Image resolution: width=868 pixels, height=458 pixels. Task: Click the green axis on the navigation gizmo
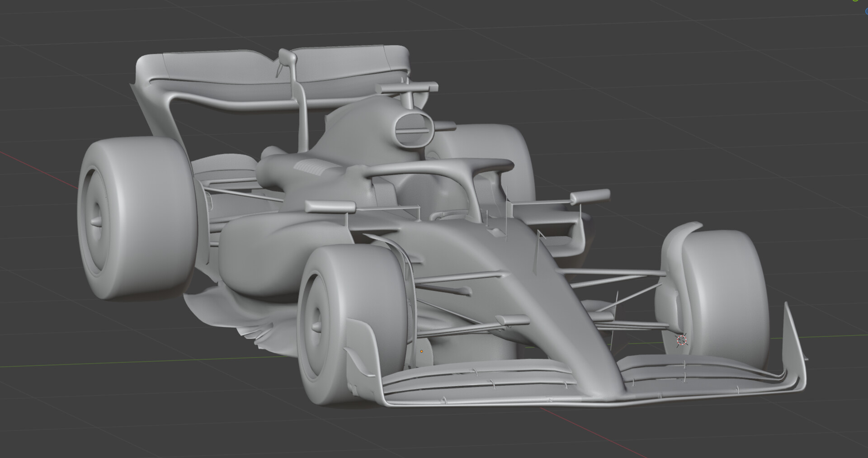(855, 1)
